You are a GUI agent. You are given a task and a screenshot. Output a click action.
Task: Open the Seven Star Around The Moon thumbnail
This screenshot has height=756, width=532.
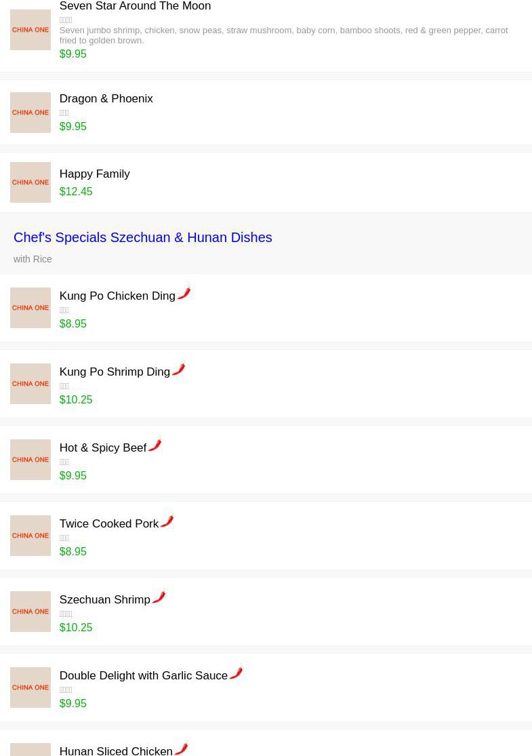pyautogui.click(x=30, y=30)
